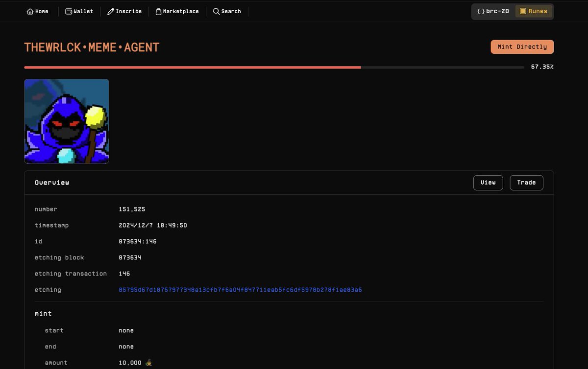Image resolution: width=588 pixels, height=369 pixels.
Task: Click the 'start' label under mint
Action: pos(54,330)
